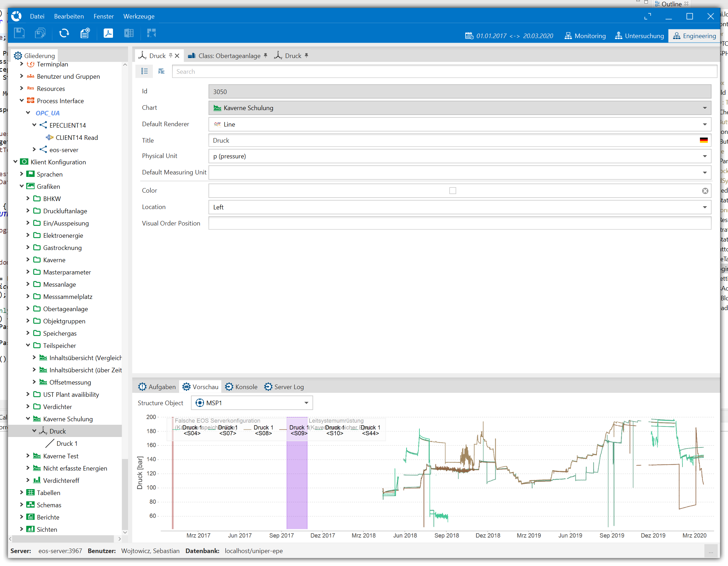Pin the Class: Obertageanlage tab

point(266,56)
